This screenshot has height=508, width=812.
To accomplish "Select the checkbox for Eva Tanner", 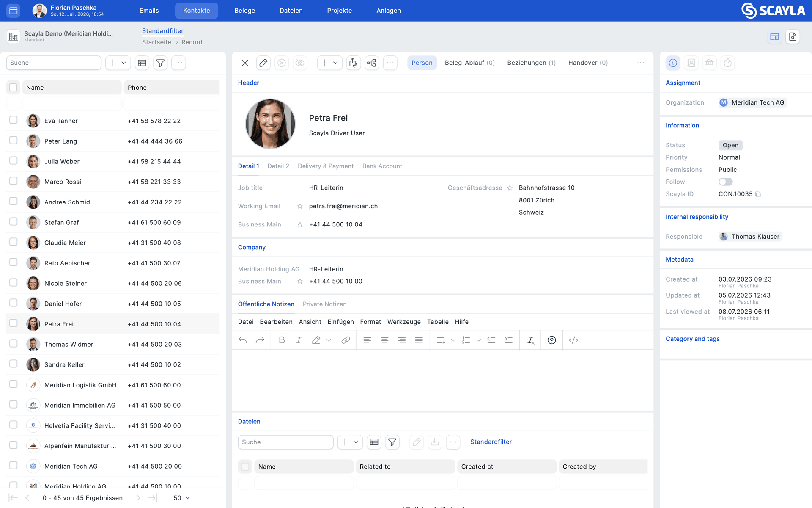I will coord(14,120).
